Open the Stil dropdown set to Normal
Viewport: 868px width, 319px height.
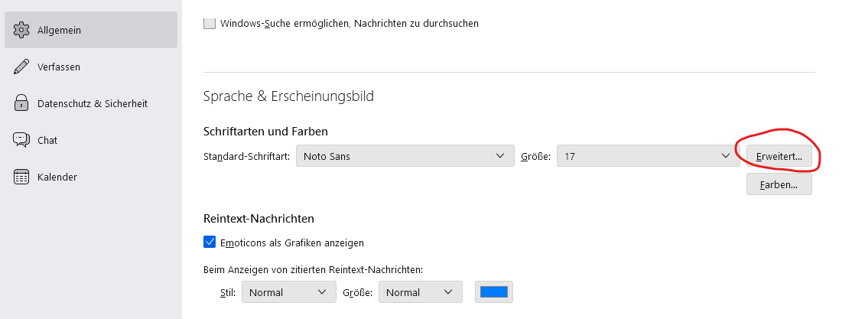[288, 292]
